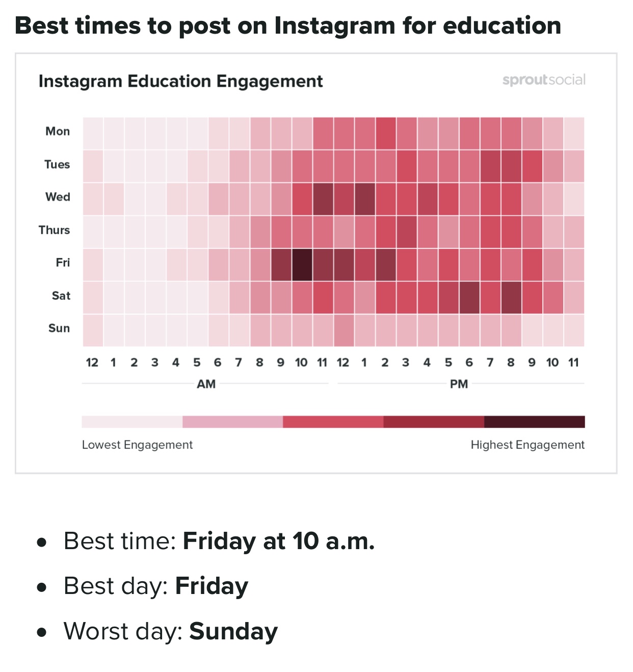Click the Monday 2 PM heatmap cell
This screenshot has width=633, height=672.
tap(385, 133)
